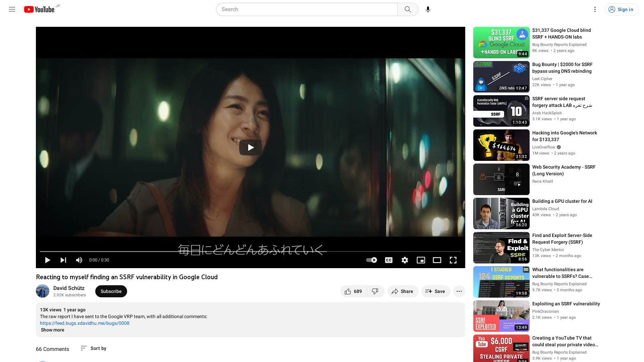This screenshot has width=644, height=362.
Task: Save video to a playlist
Action: pyautogui.click(x=435, y=291)
